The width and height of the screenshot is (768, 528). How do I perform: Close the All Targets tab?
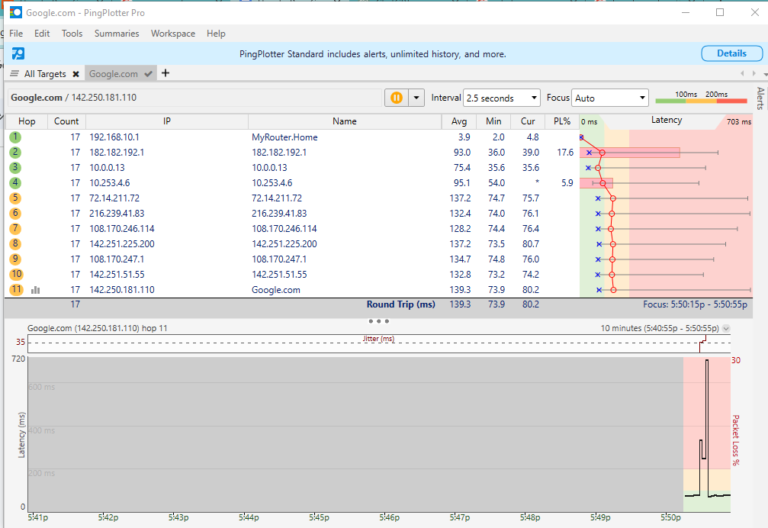pos(75,74)
